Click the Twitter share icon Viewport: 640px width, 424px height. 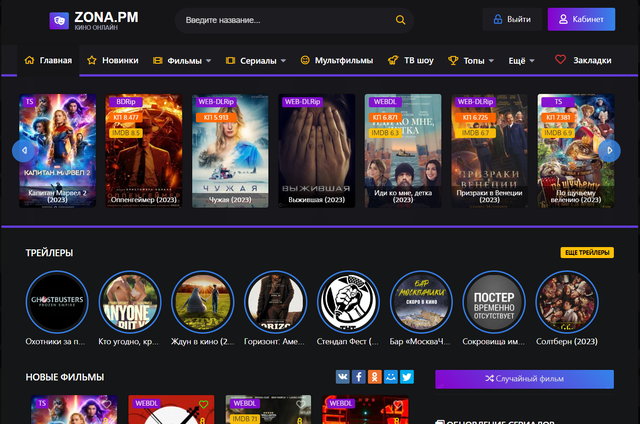(407, 377)
